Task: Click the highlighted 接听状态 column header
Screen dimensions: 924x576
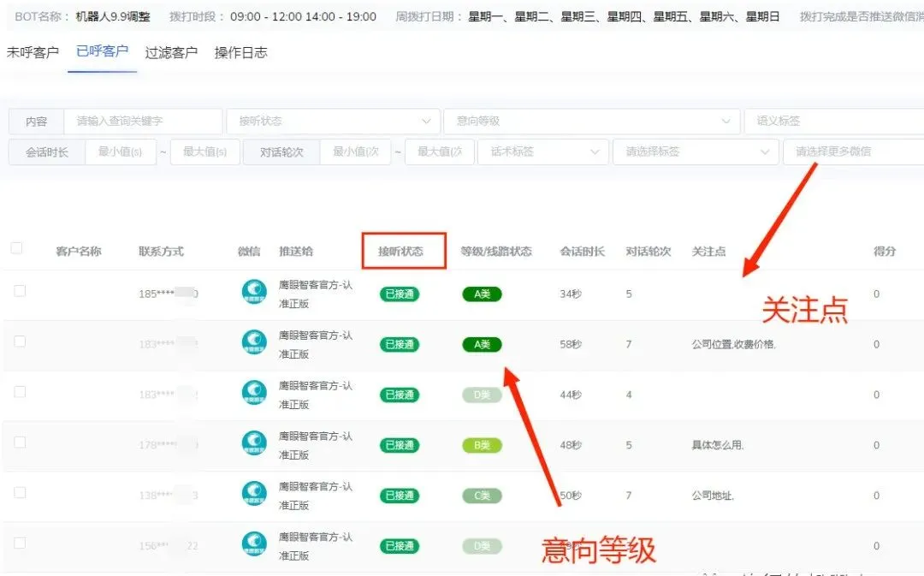Action: 403,251
